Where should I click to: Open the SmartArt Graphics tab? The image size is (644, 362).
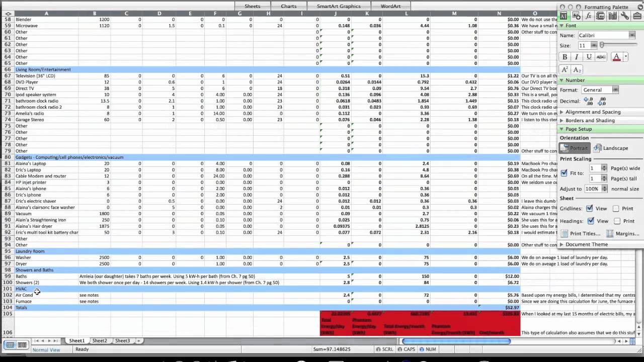(x=339, y=6)
